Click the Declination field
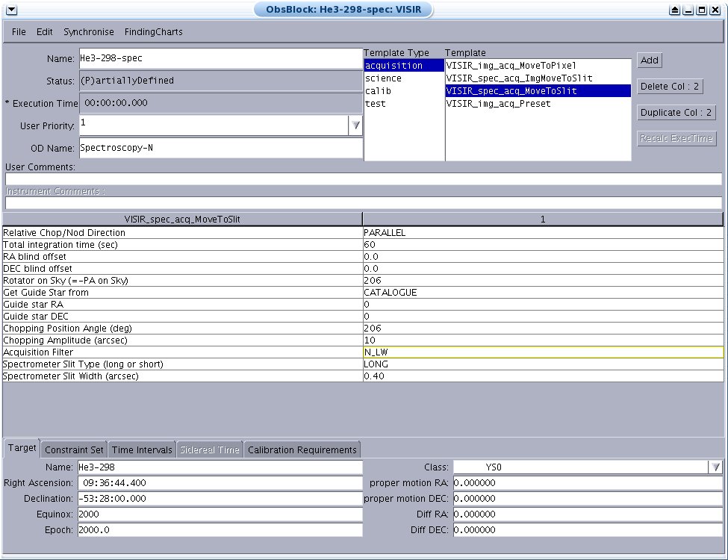This screenshot has width=728, height=560. click(x=220, y=499)
